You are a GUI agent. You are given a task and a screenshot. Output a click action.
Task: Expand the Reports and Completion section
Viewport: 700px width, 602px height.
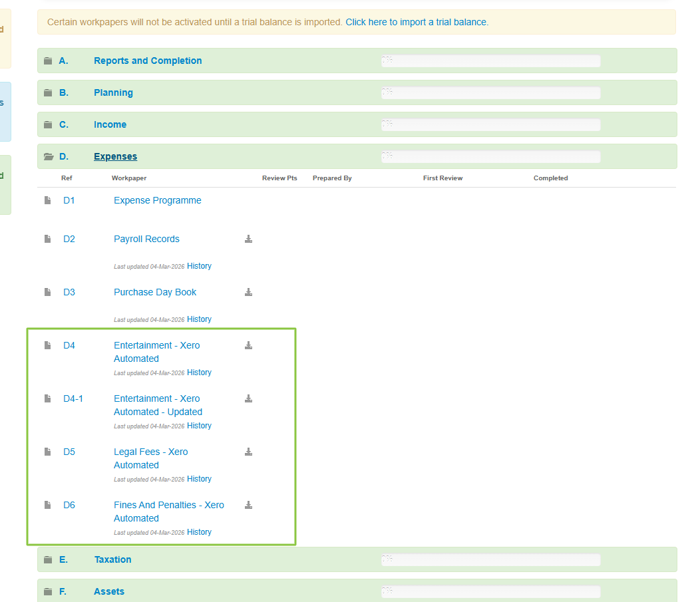(x=148, y=61)
